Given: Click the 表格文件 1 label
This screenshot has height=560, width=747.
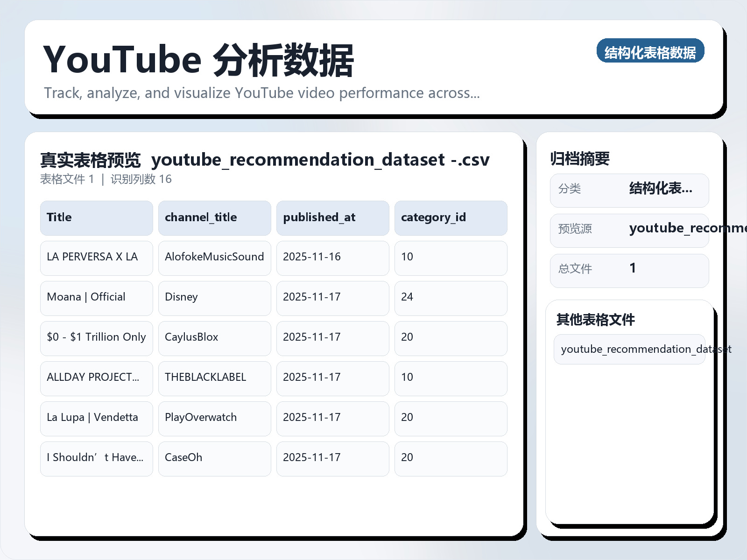Looking at the screenshot, I should [x=68, y=178].
